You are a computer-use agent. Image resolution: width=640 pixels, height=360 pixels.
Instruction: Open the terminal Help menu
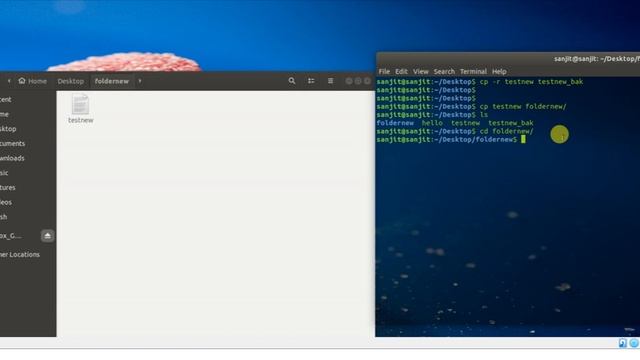coord(499,71)
